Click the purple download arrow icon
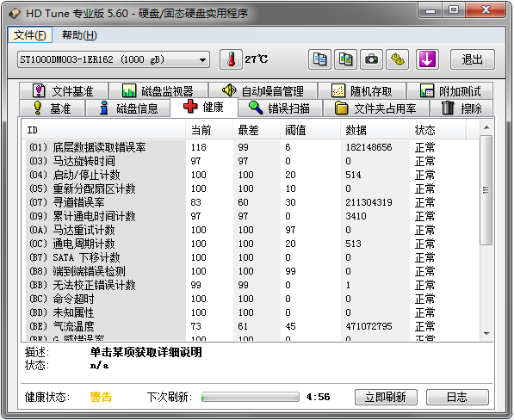The width and height of the screenshot is (514, 420). pyautogui.click(x=427, y=59)
